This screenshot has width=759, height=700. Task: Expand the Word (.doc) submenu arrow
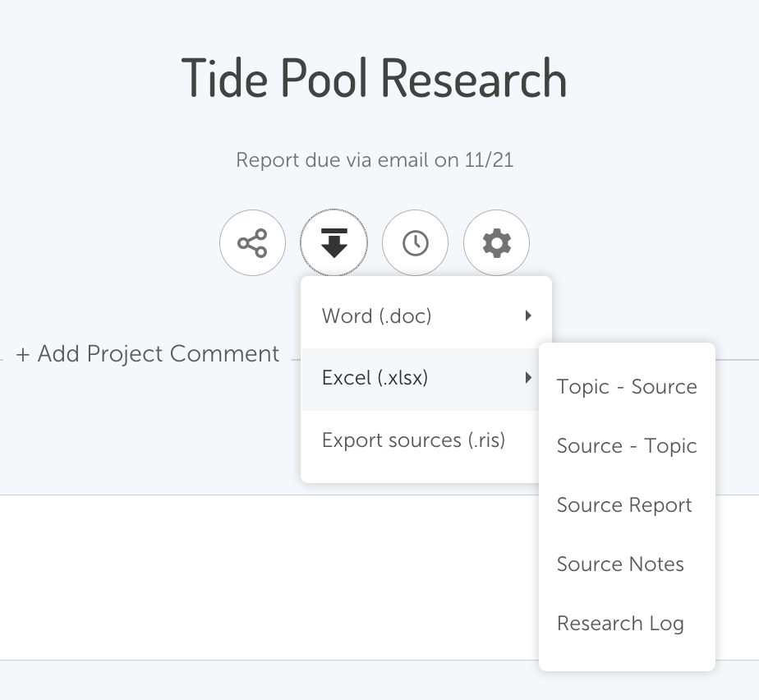pos(528,315)
